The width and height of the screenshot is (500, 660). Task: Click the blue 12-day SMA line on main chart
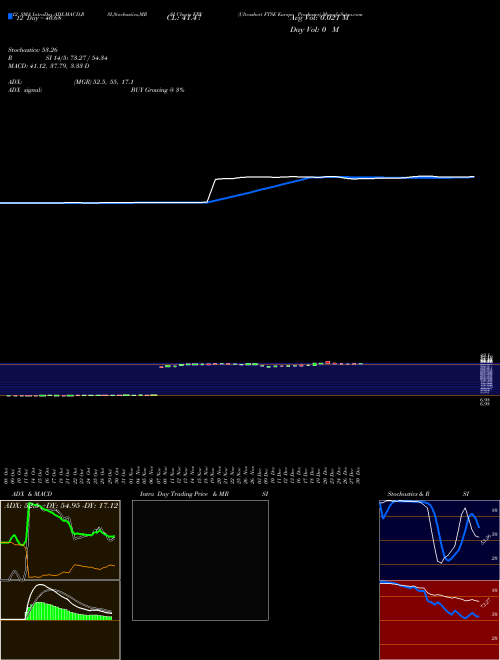261,190
